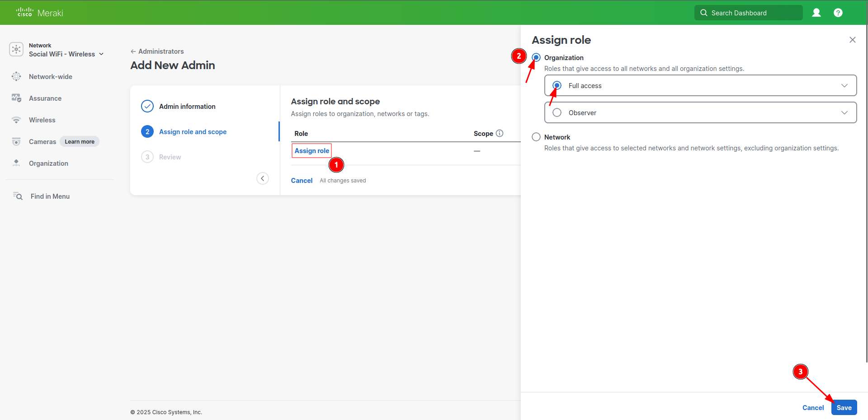Expand the Observer details chevron

pyautogui.click(x=844, y=112)
